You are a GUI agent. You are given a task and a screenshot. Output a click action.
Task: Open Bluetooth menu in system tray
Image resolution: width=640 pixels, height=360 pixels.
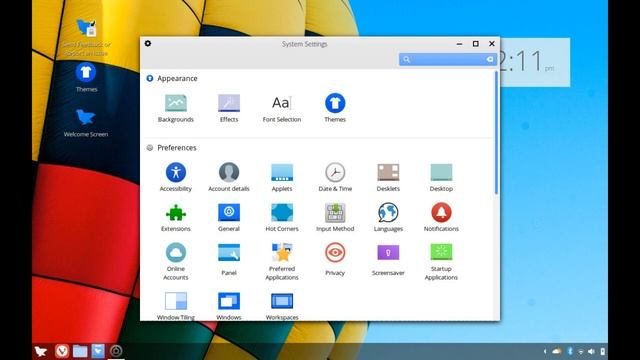pyautogui.click(x=570, y=351)
